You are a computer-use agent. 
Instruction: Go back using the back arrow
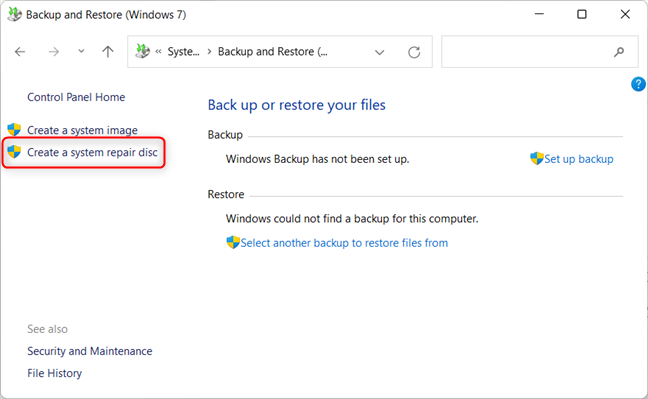pyautogui.click(x=20, y=52)
